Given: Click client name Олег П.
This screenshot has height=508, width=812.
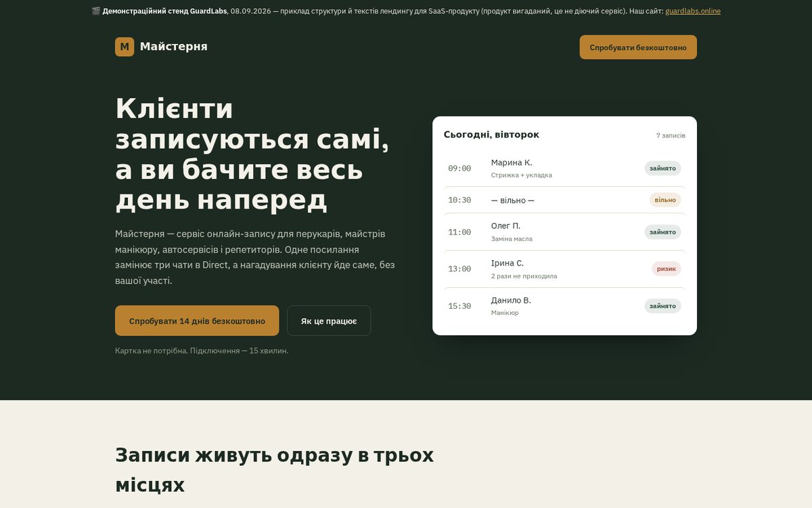Looking at the screenshot, I should (x=505, y=226).
